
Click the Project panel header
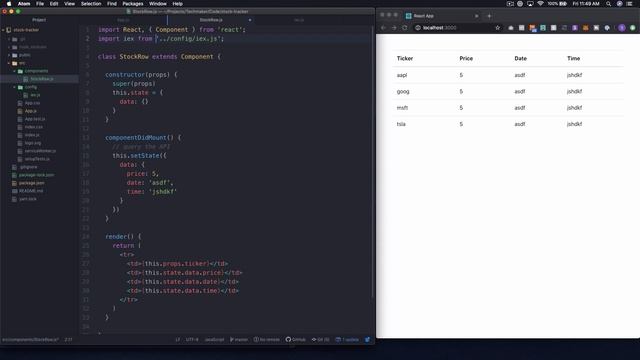click(x=39, y=20)
